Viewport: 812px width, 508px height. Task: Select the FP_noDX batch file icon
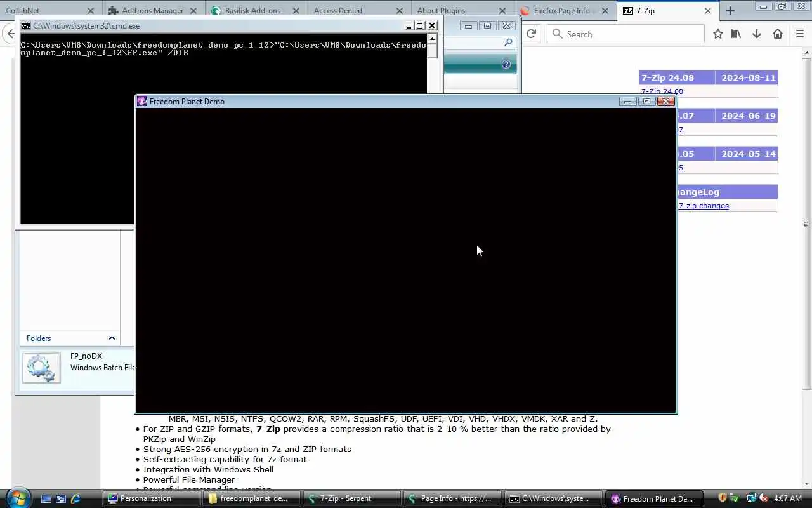(x=41, y=368)
